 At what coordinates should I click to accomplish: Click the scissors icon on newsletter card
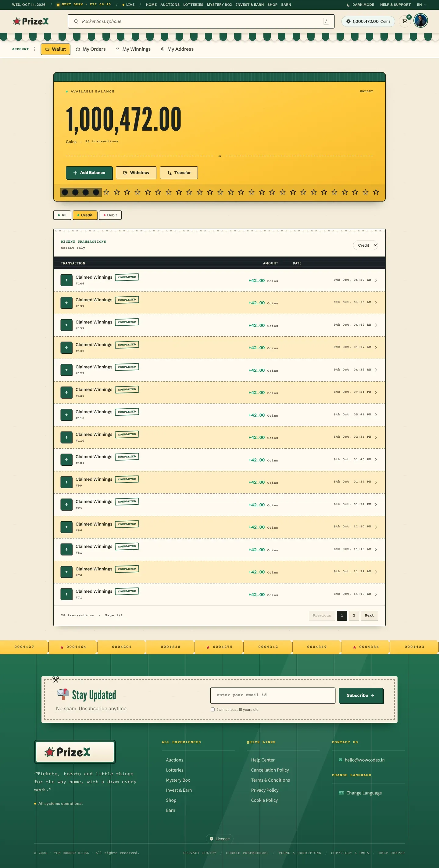pos(56,679)
